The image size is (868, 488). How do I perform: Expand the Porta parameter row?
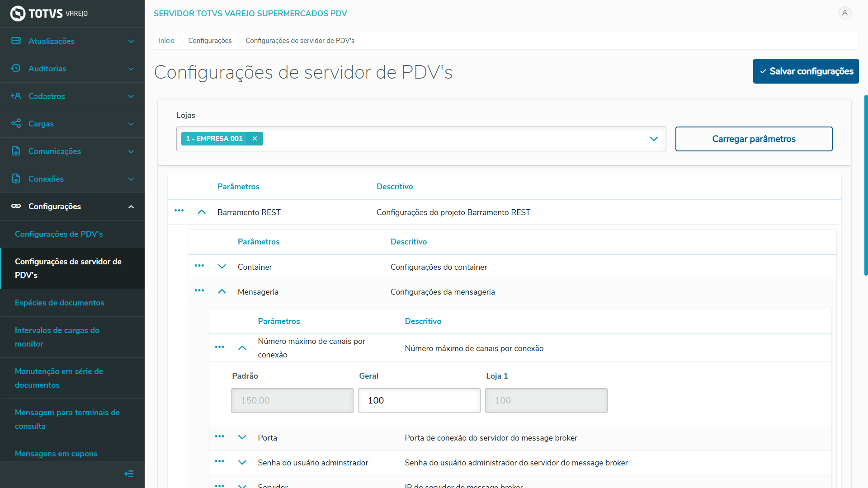[x=242, y=437]
